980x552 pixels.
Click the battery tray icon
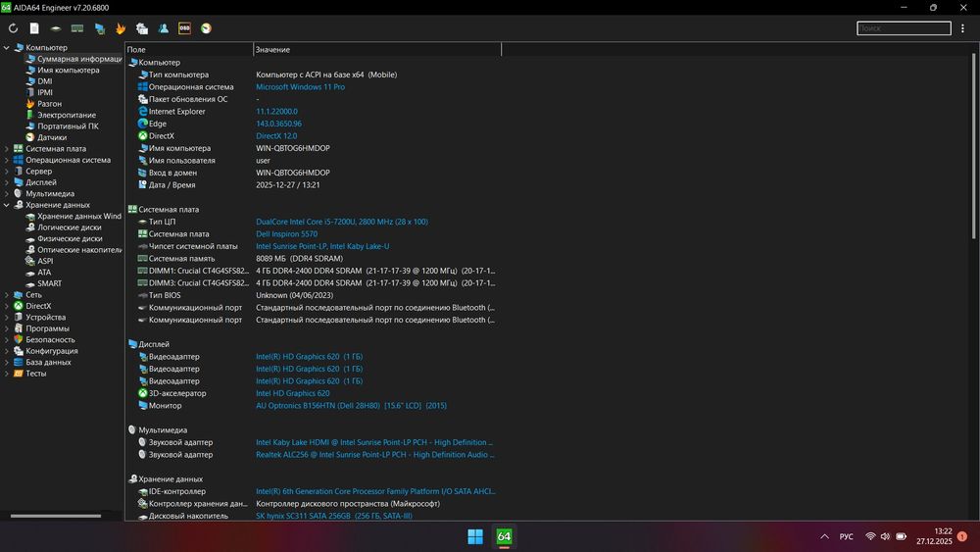pos(901,536)
